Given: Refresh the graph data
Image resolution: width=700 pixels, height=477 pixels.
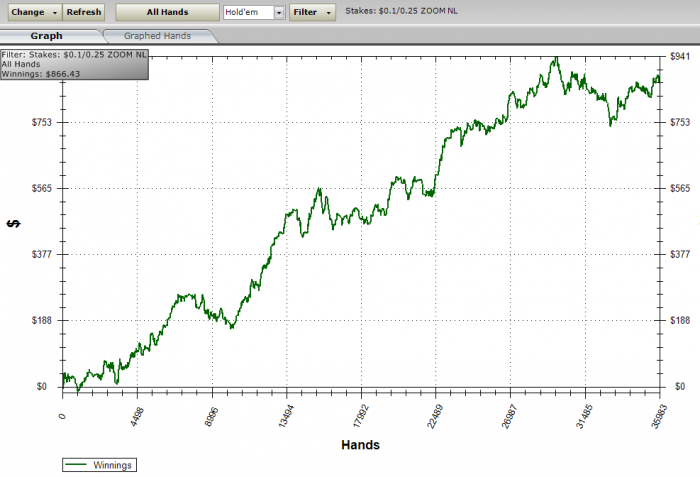Looking at the screenshot, I should pos(84,12).
